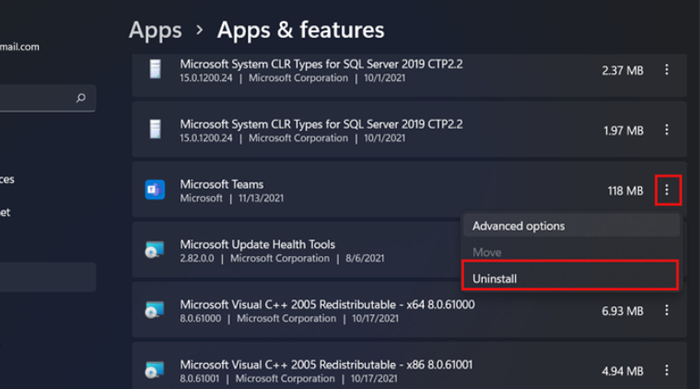700x389 pixels.
Task: Click the 1.97 MB CLR Types entry icon
Action: coord(155,130)
